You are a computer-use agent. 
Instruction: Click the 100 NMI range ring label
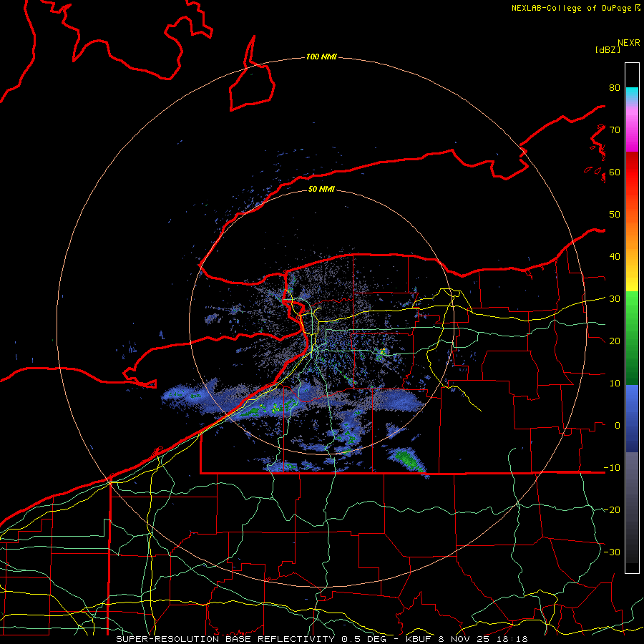click(321, 57)
